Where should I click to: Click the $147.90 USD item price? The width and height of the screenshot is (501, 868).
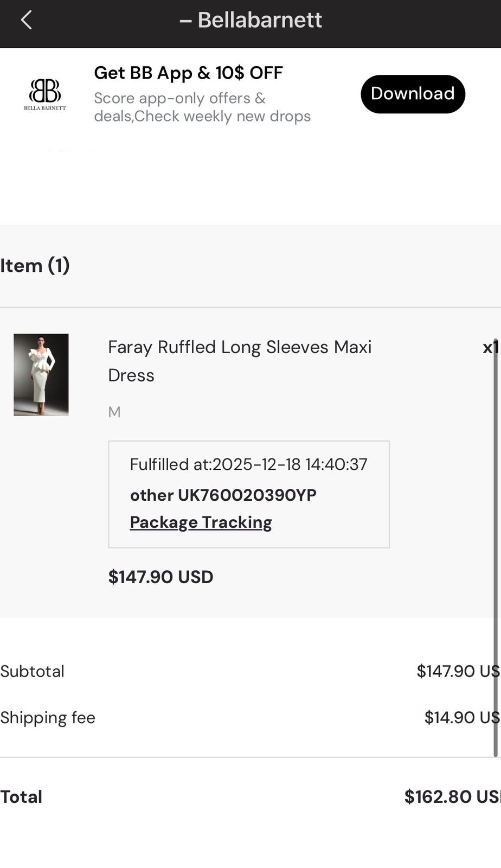pyautogui.click(x=160, y=577)
